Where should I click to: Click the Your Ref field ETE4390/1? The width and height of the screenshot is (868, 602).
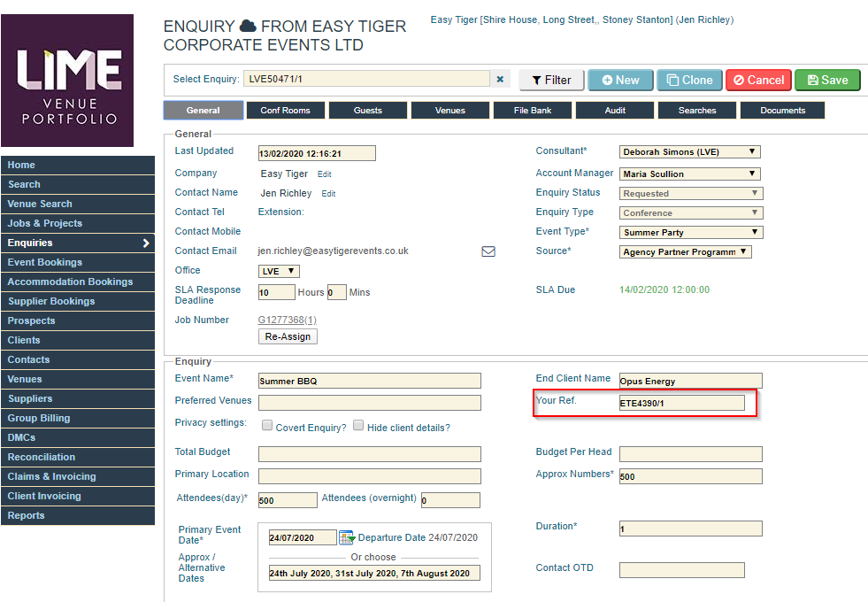pos(681,403)
